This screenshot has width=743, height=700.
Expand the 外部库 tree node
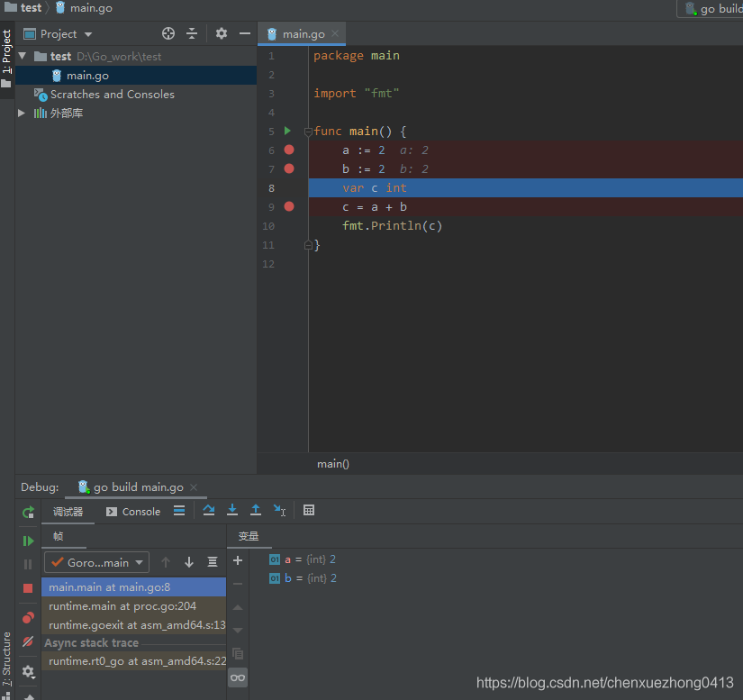tap(23, 113)
